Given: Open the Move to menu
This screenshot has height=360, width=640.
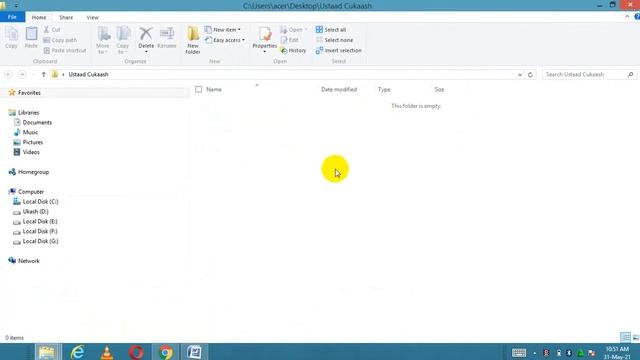Looking at the screenshot, I should pos(103,40).
